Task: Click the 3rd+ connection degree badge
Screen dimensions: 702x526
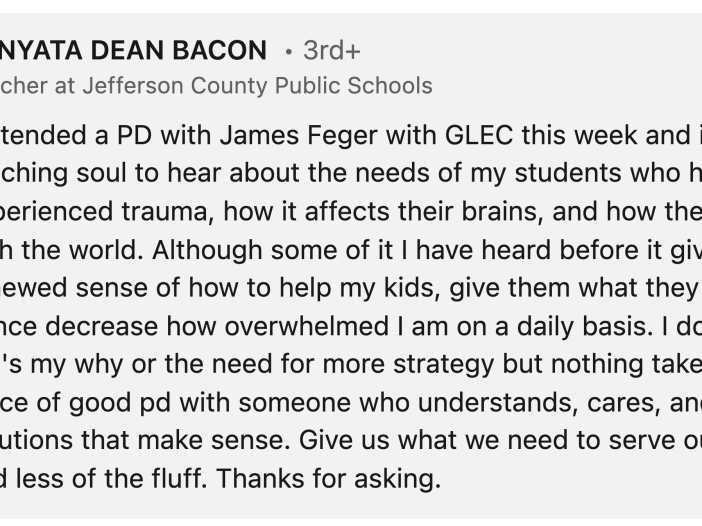Action: [x=332, y=50]
